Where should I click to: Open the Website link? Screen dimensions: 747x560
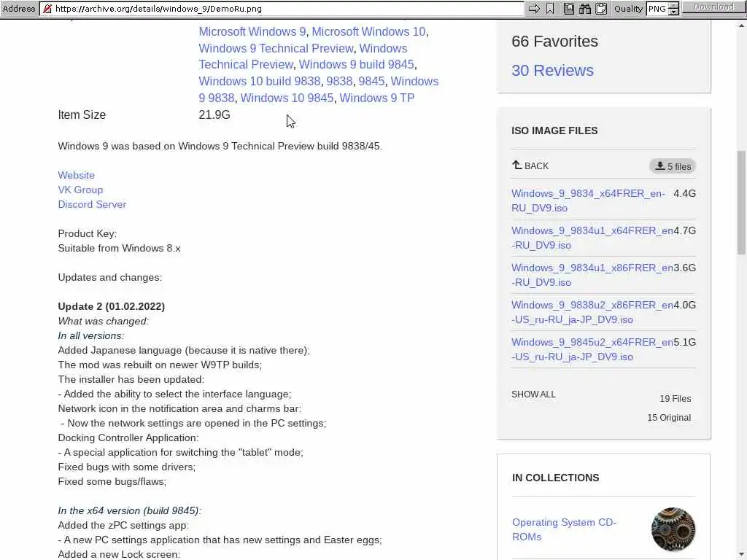click(x=76, y=175)
